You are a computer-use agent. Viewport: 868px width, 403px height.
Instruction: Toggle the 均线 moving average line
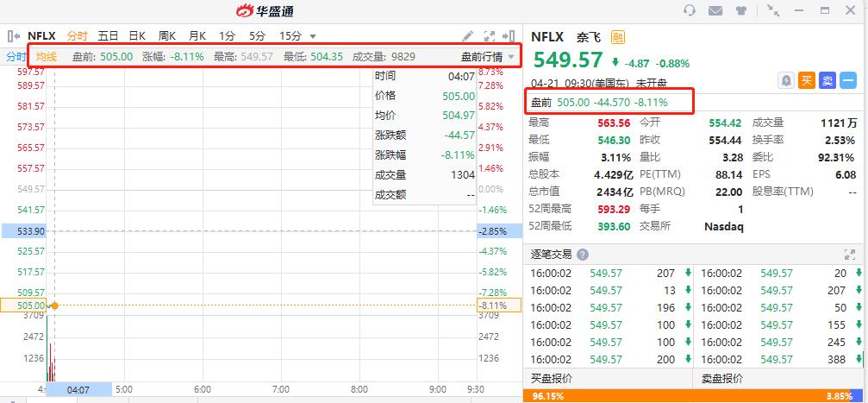[47, 57]
